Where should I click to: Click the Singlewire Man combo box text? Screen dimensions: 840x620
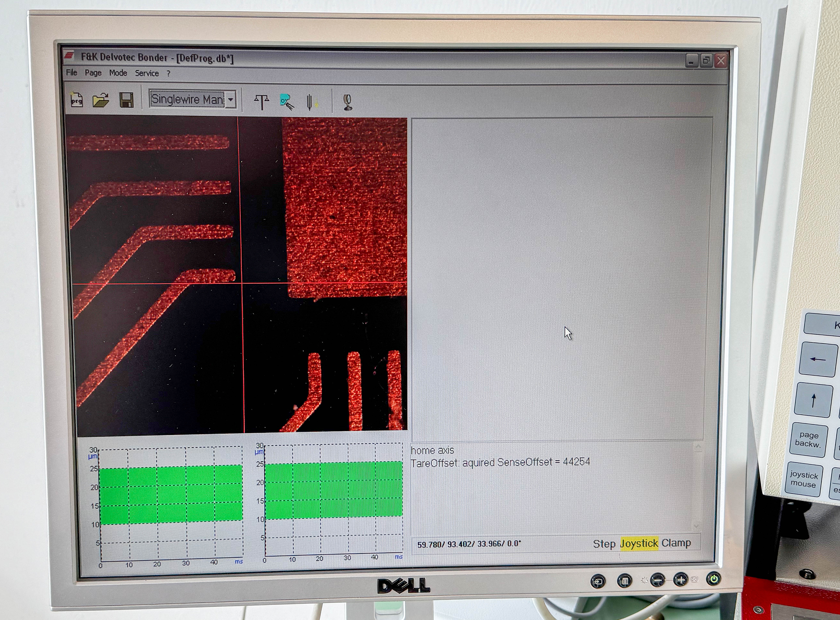point(187,99)
